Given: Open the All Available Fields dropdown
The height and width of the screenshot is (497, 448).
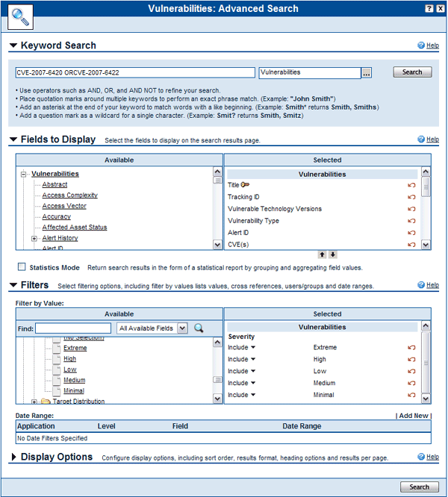Looking at the screenshot, I should point(182,328).
